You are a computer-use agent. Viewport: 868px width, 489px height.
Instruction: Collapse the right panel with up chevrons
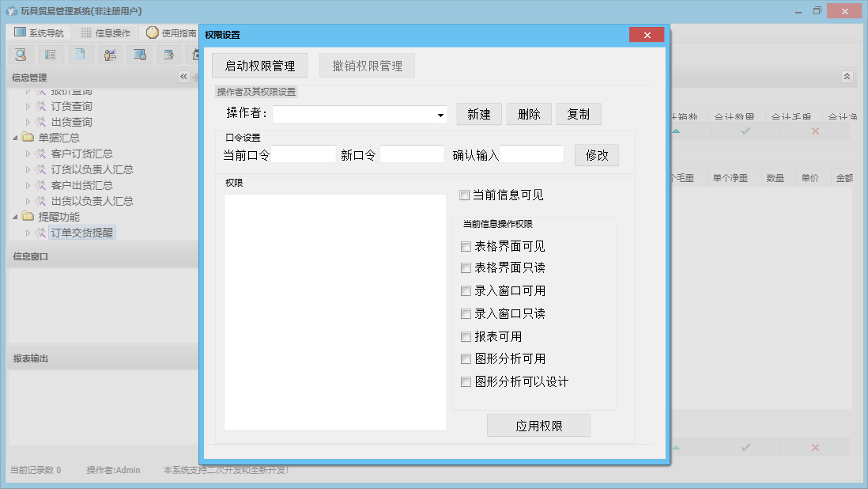[847, 77]
